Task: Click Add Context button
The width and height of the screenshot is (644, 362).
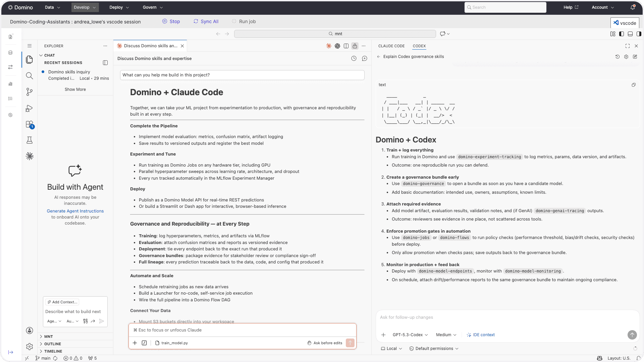Action: coord(62,302)
